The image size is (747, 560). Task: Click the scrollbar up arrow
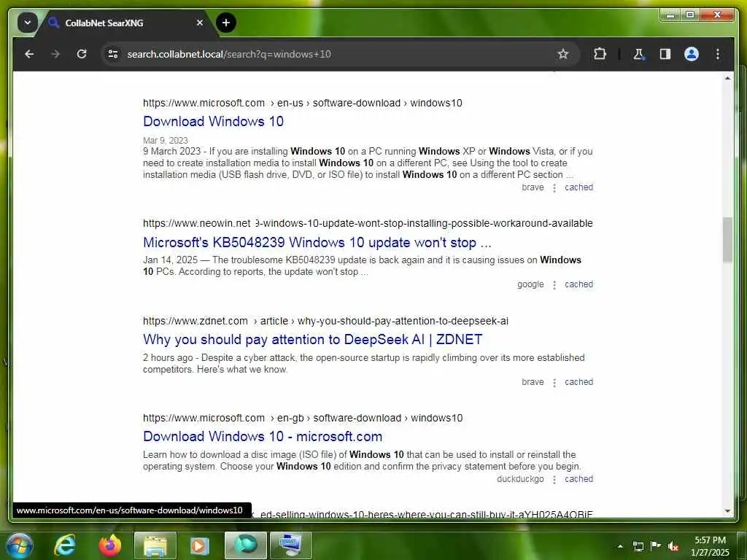(x=727, y=78)
